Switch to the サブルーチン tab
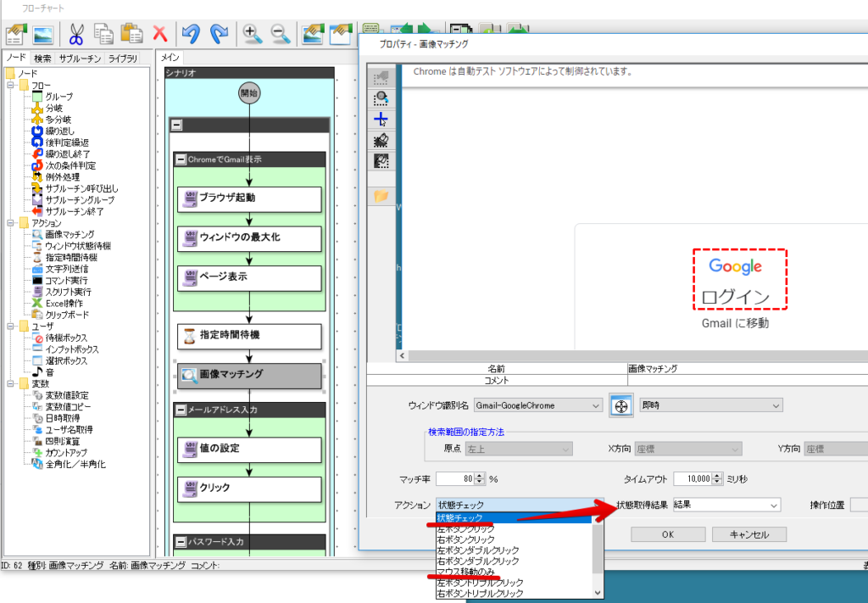 point(81,59)
